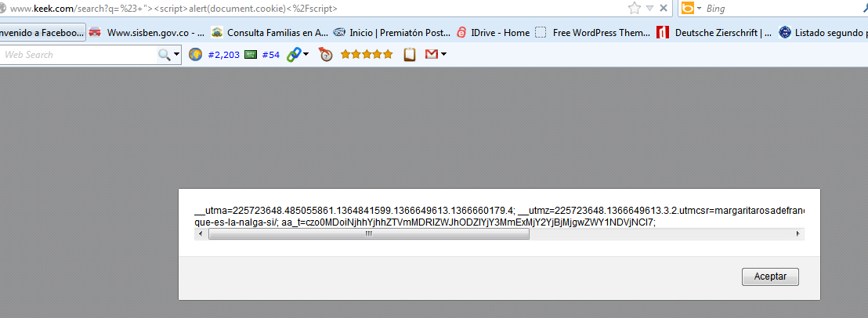The height and width of the screenshot is (318, 868).
Task: Open the Bienvenido a Facebook bookmark
Action: (42, 33)
